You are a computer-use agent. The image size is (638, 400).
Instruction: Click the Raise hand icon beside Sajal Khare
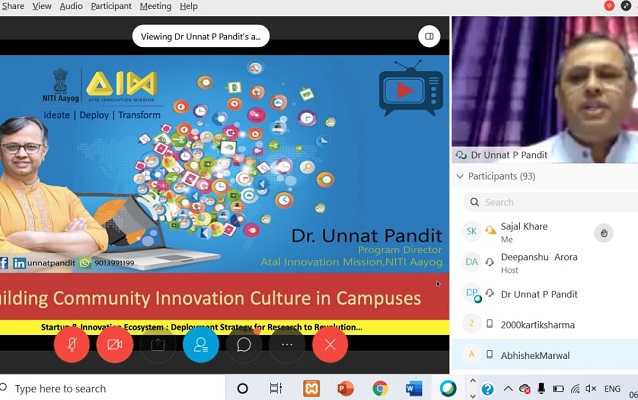(603, 233)
